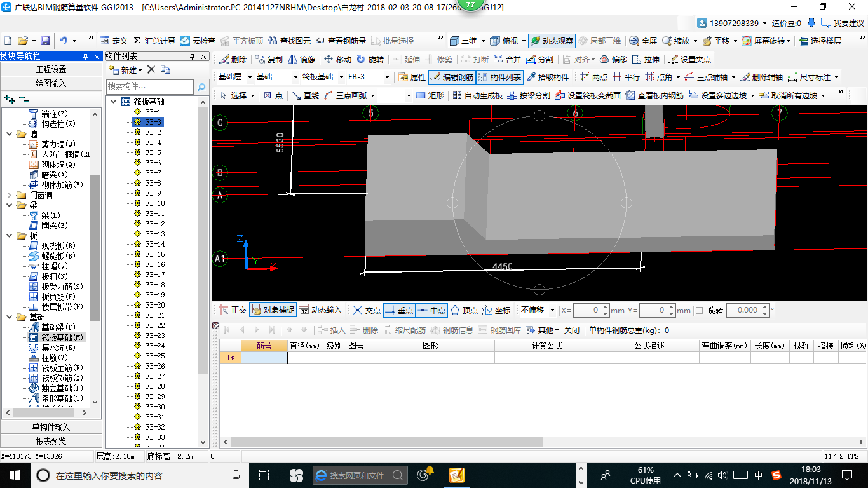This screenshot has width=868, height=488.
Task: Click 关闭 close button in rebar panel
Action: pos(572,330)
